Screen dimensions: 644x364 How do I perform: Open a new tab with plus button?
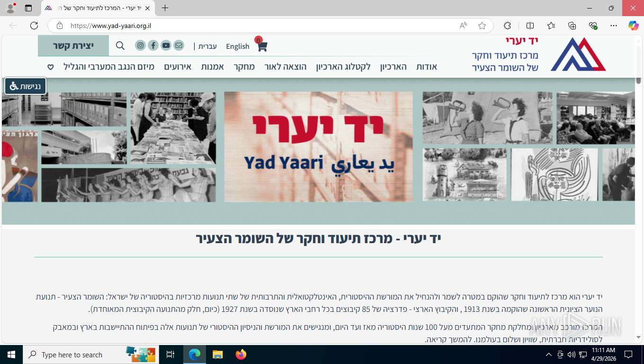(x=165, y=8)
